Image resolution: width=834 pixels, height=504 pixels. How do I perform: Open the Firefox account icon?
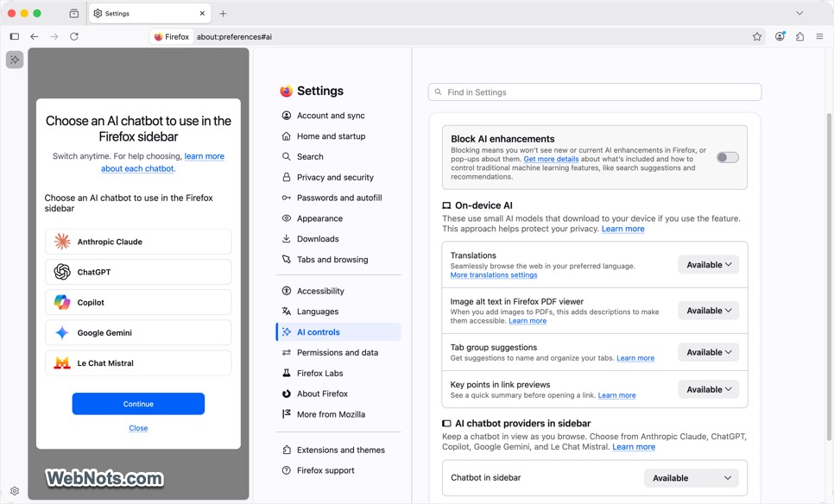click(x=780, y=37)
